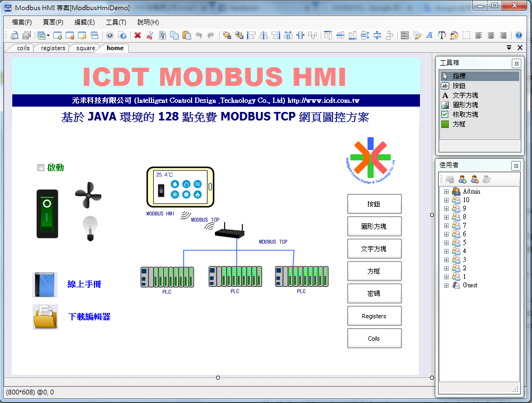This screenshot has height=403, width=532.
Task: Open the new page dropdown arrow in toolbar
Action: click(48, 35)
